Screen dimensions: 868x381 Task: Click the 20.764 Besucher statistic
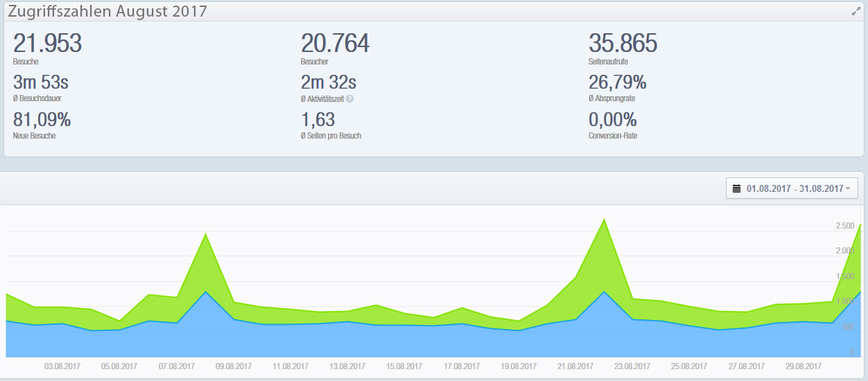tap(335, 44)
